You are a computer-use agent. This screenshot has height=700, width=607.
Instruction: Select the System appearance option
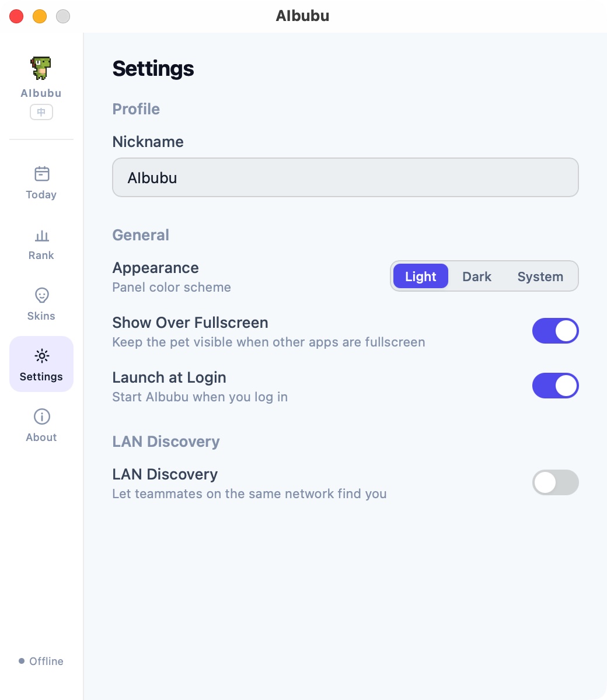[540, 276]
